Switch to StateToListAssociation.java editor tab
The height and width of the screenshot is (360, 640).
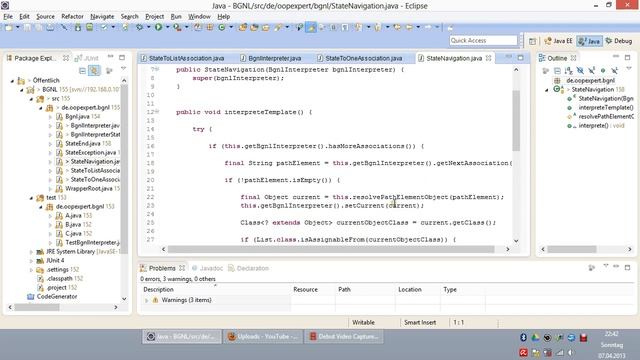(183, 58)
